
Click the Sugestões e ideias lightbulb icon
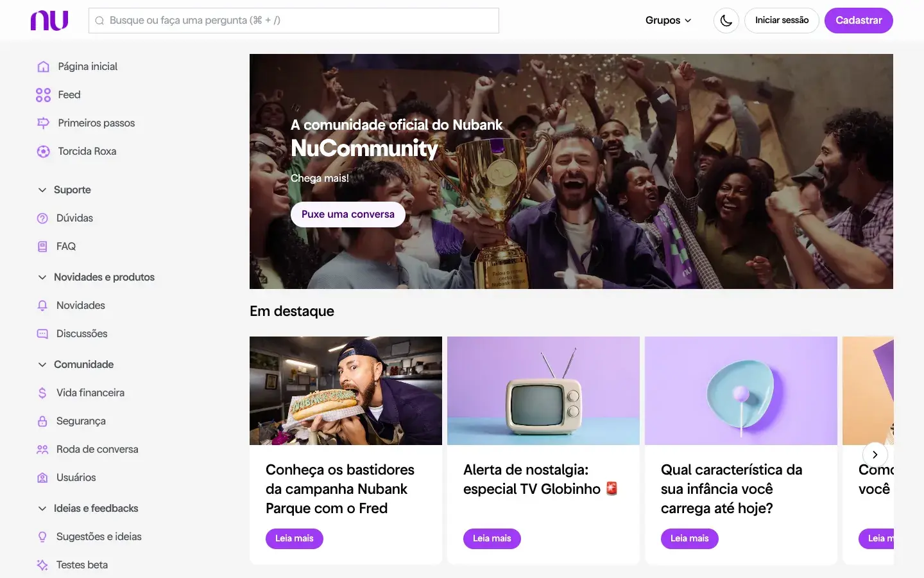coord(42,537)
